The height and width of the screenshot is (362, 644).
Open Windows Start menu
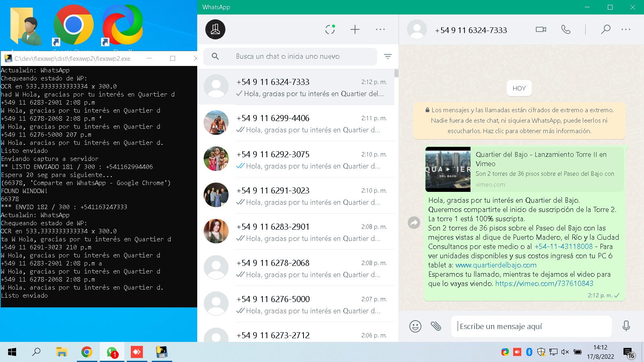point(12,352)
